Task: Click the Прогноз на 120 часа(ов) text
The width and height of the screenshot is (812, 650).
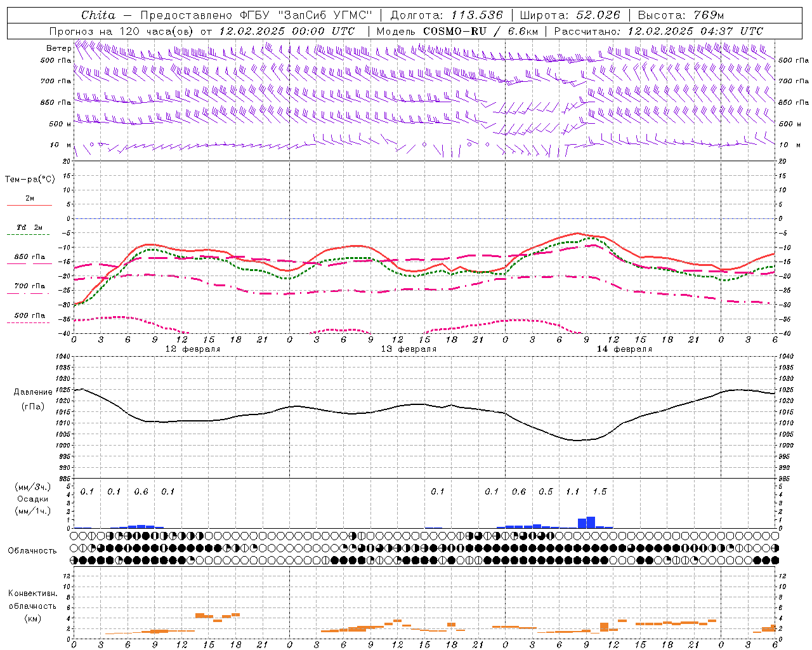Action: click(x=122, y=31)
